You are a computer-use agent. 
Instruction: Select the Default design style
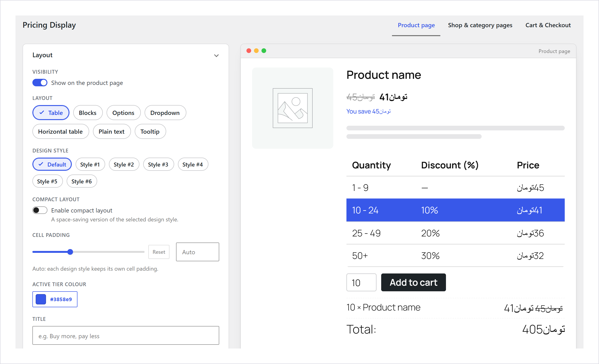(52, 164)
